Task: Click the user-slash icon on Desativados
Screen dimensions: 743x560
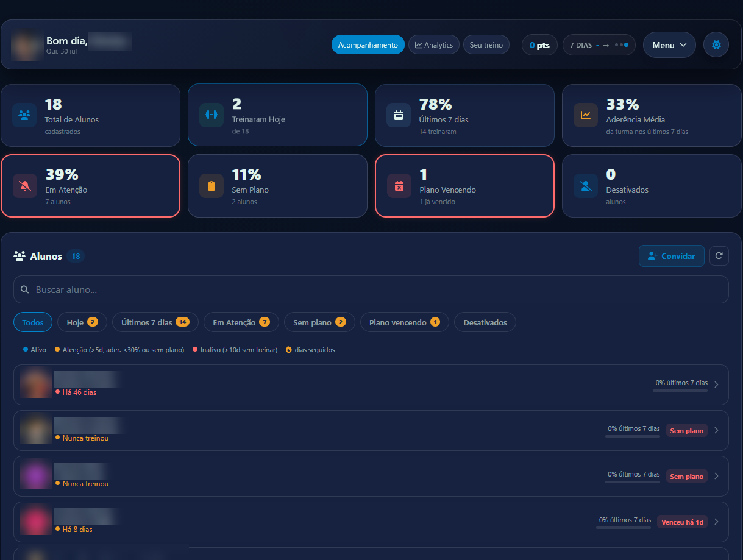Action: 586,186
